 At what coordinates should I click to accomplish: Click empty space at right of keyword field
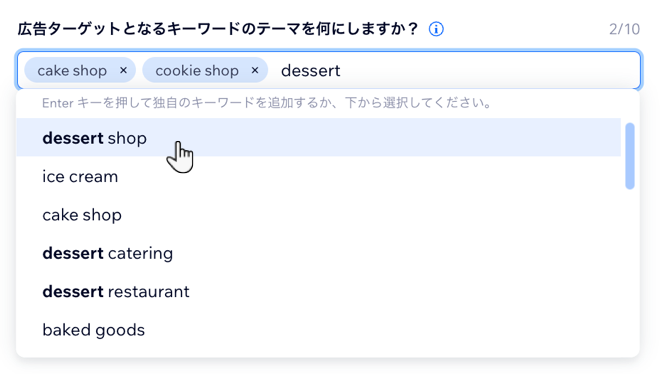pos(488,70)
